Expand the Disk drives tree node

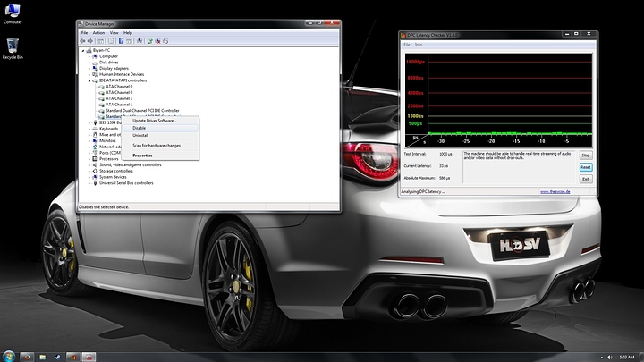click(91, 62)
